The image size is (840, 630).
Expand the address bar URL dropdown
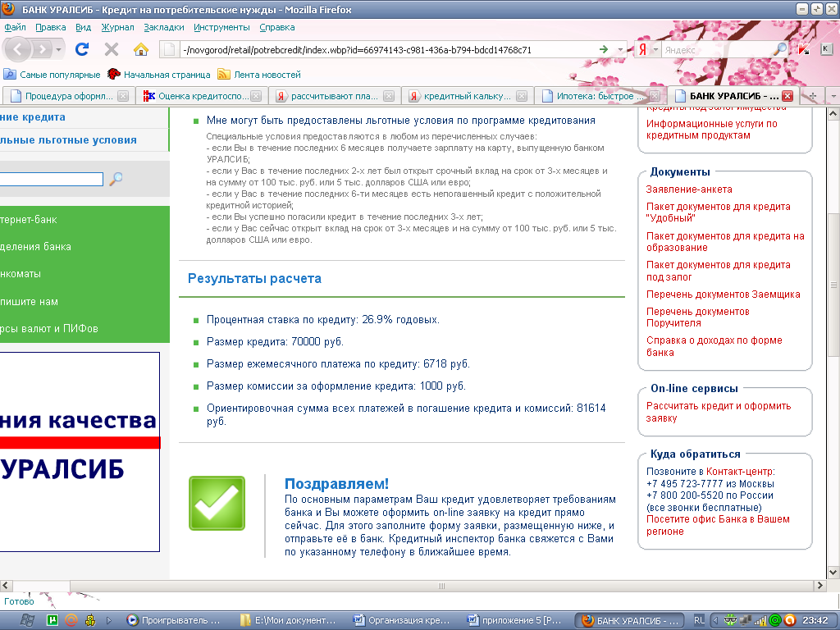(620, 50)
